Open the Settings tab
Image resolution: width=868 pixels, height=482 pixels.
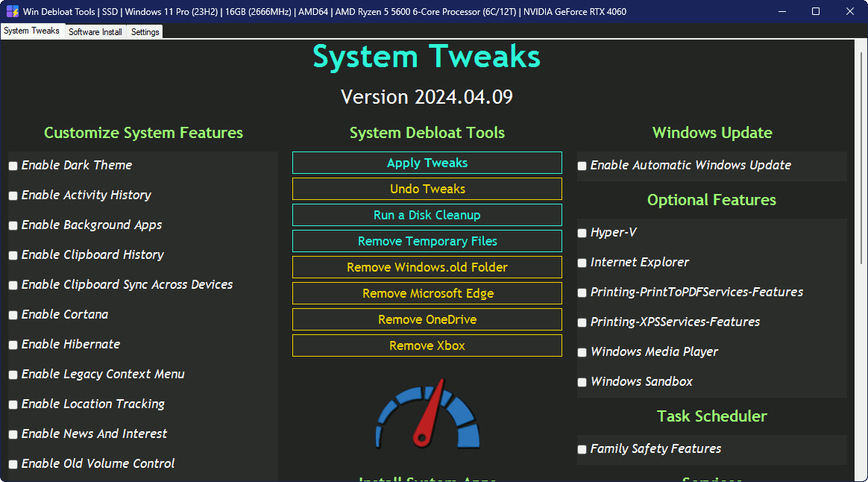(145, 32)
